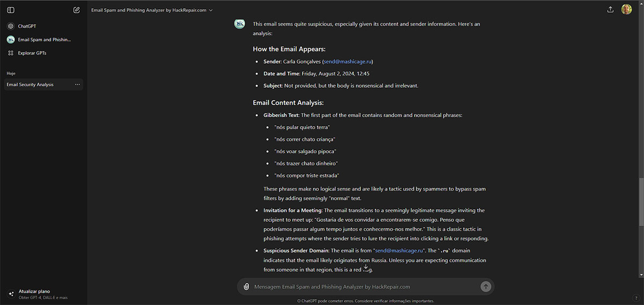
Task: Click the phrase "nós trazer chato dinheiro"
Action: point(306,163)
